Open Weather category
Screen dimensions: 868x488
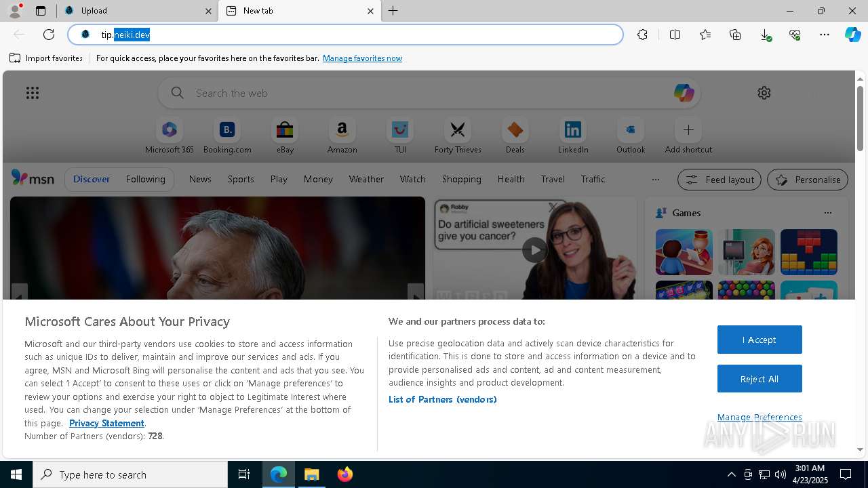point(366,179)
